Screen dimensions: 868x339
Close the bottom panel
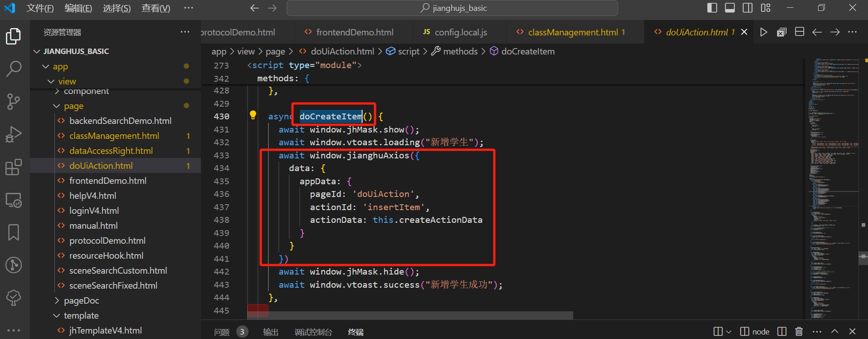point(852,332)
